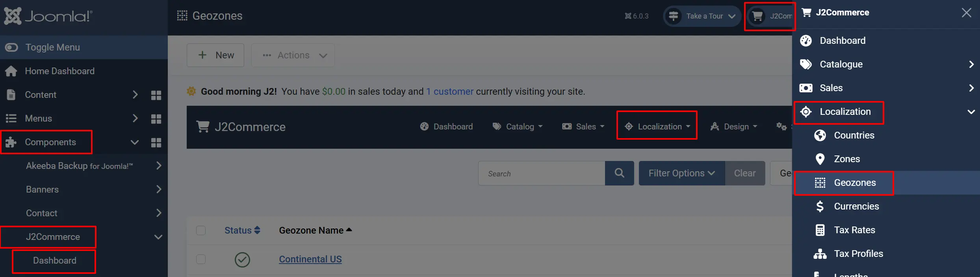Sort by Geozone Name column
980x277 pixels.
pyautogui.click(x=315, y=230)
